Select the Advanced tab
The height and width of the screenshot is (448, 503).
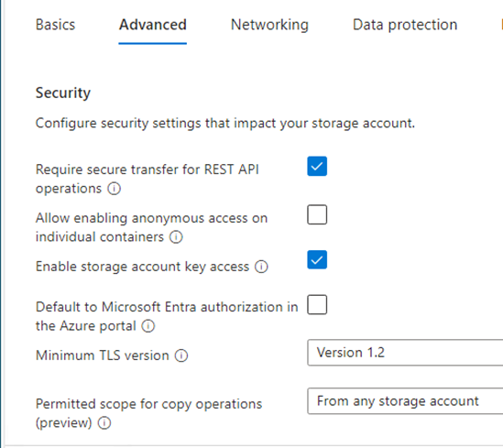click(x=153, y=25)
